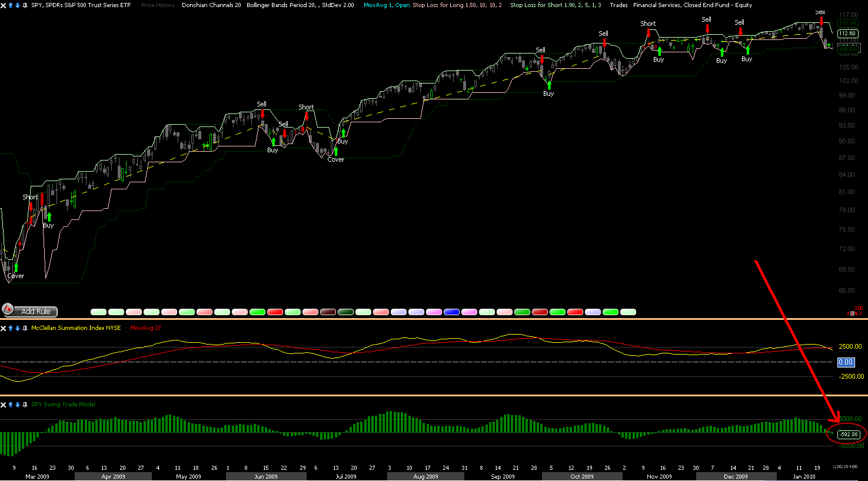The image size is (868, 481).
Task: Open the SPY Swing Trade Model label
Action: (x=63, y=405)
